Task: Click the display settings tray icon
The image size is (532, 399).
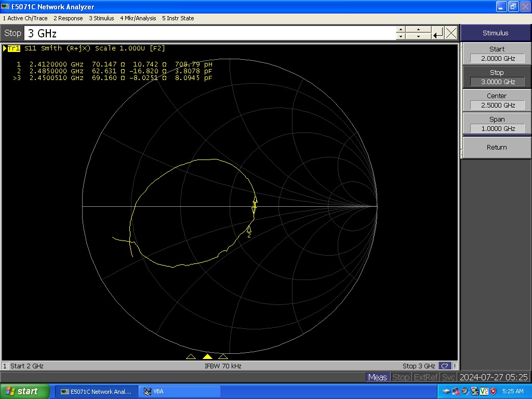Action: pos(475,392)
